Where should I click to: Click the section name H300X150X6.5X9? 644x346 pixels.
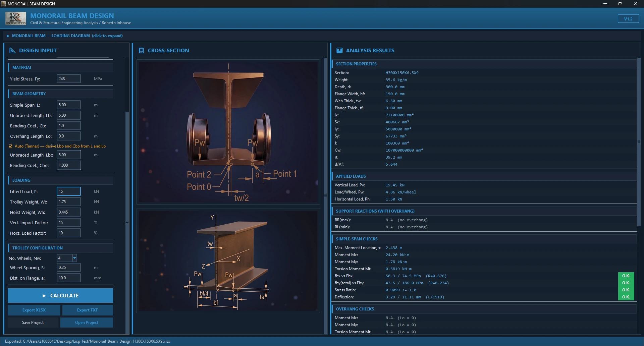(x=402, y=73)
